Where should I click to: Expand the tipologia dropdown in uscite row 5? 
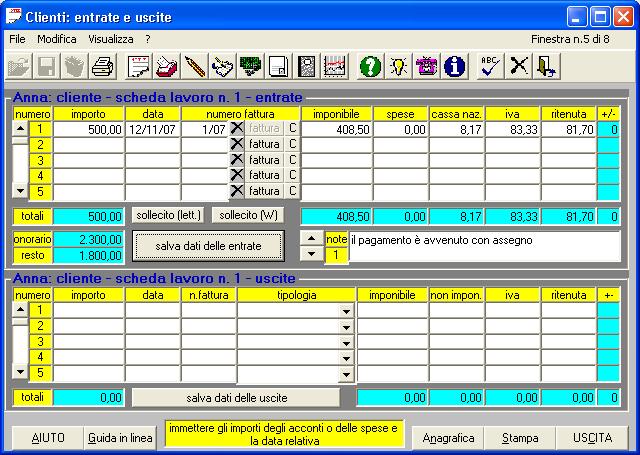[346, 373]
